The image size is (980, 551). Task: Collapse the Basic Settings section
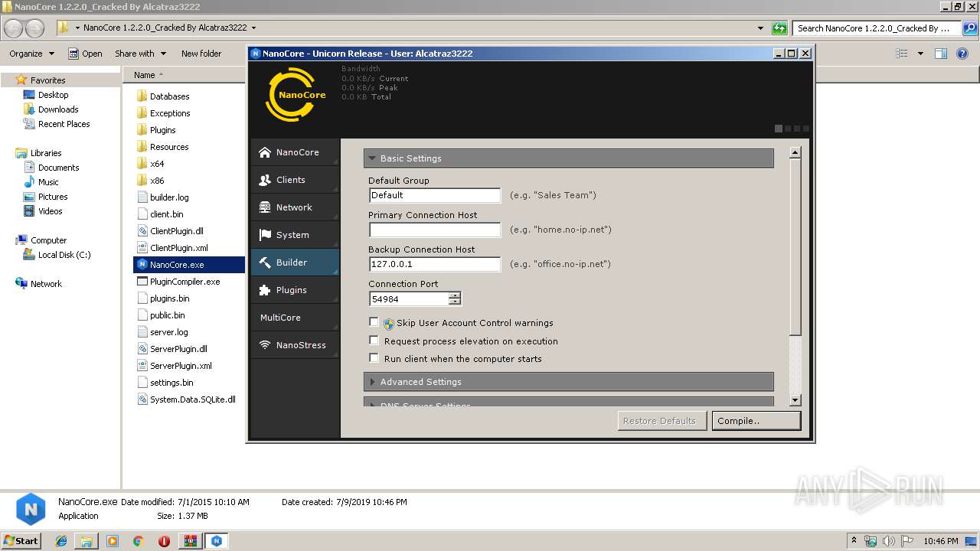pos(569,158)
